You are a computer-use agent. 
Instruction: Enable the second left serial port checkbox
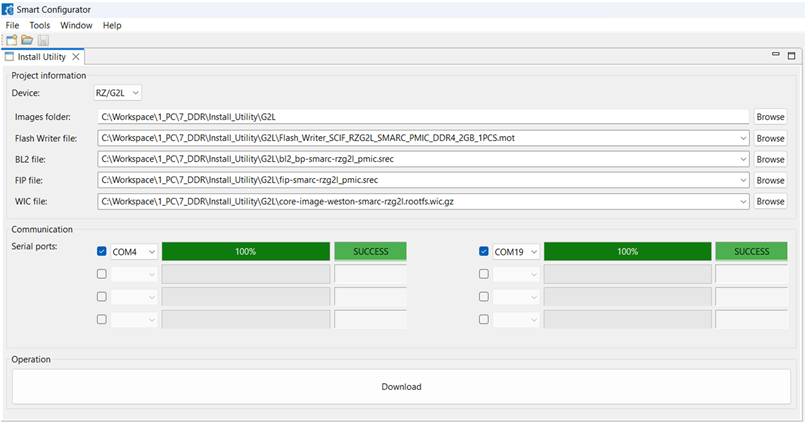(x=102, y=274)
